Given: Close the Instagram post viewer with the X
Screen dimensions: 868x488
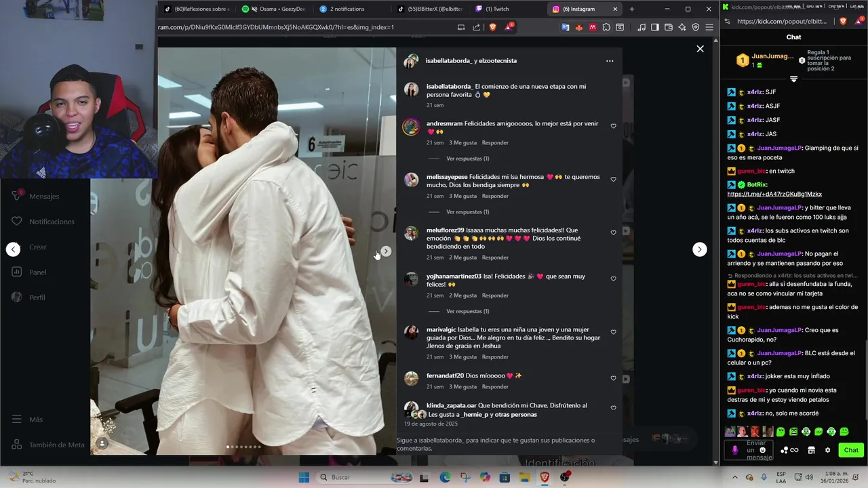Looking at the screenshot, I should click(x=700, y=49).
